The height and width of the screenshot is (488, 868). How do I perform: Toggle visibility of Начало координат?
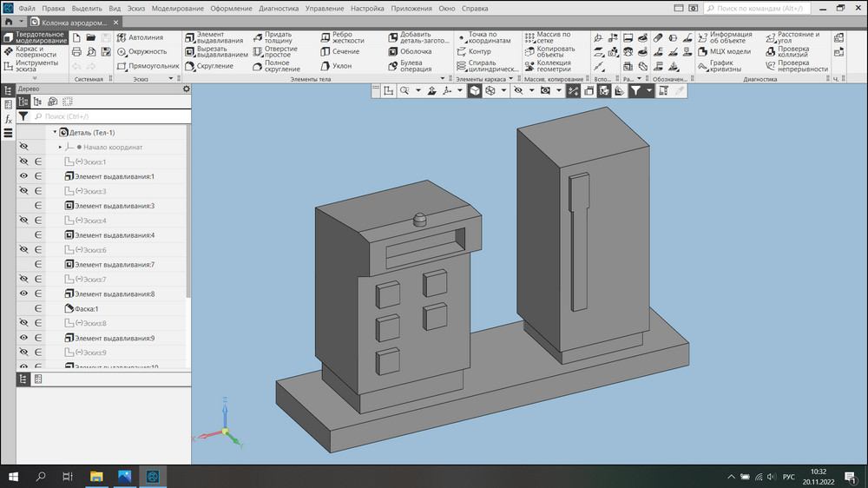(23, 147)
